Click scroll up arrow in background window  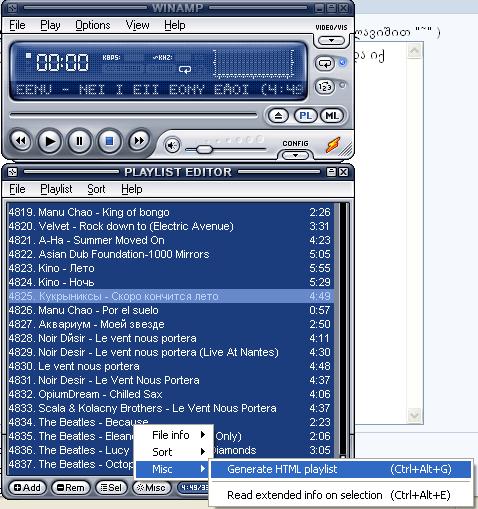(415, 51)
